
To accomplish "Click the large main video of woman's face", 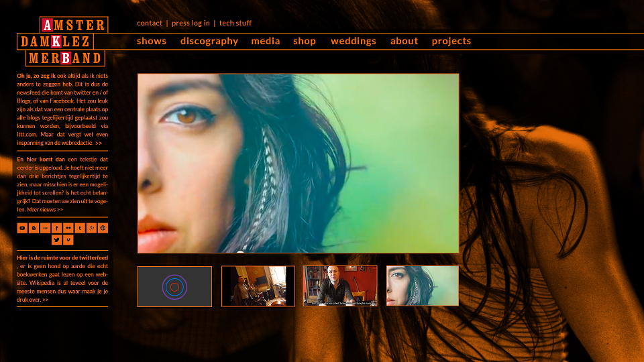I will 298,164.
